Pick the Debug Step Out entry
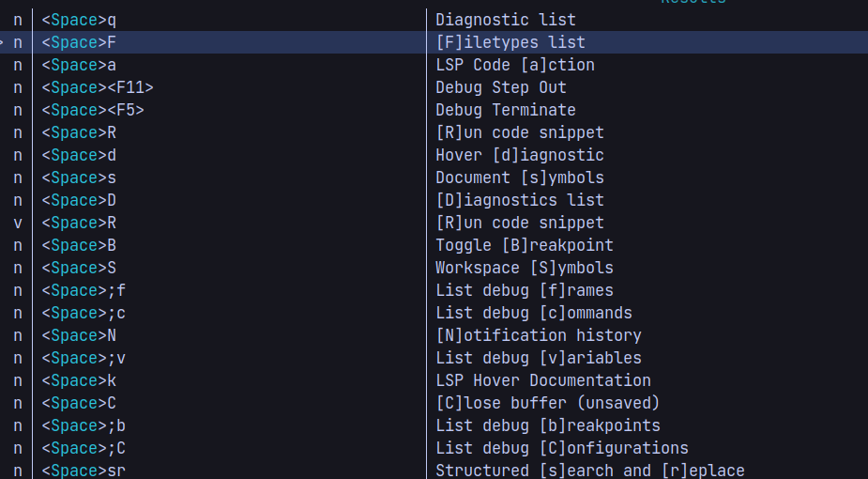The height and width of the screenshot is (479, 868). 434,87
